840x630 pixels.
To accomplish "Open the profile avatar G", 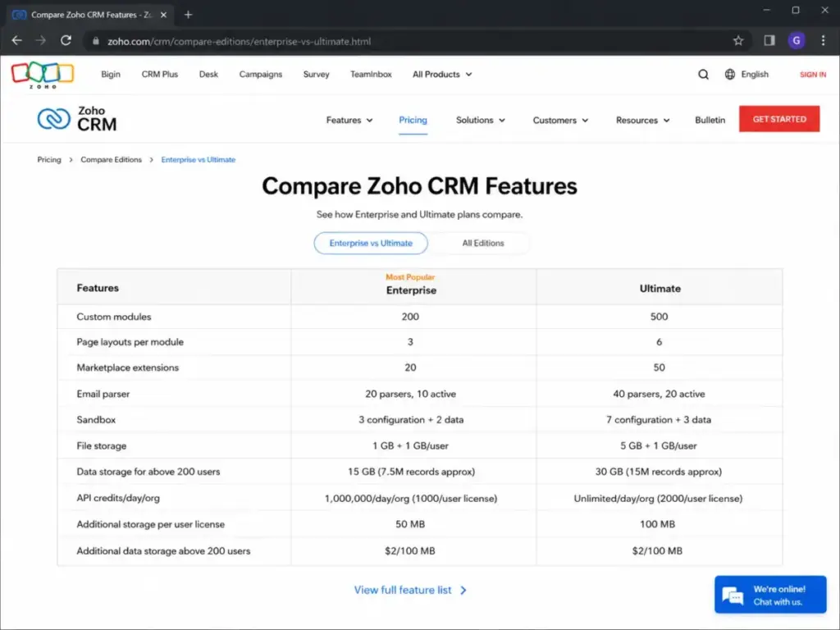I will (x=797, y=41).
